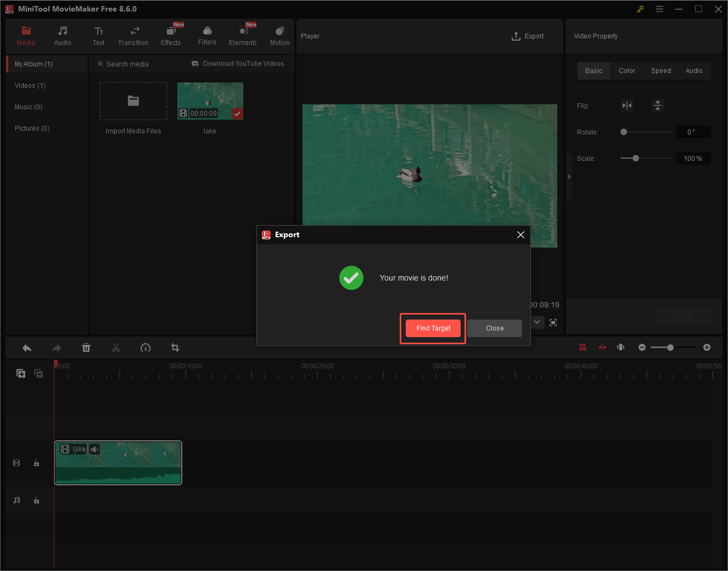Switch to Speed property tab

tap(661, 71)
